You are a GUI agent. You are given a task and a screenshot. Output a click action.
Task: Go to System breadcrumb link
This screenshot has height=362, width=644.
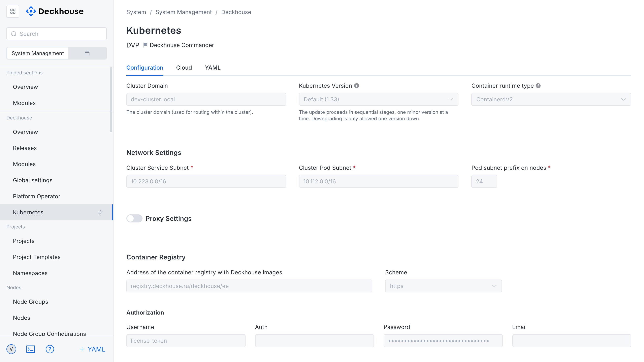point(136,12)
